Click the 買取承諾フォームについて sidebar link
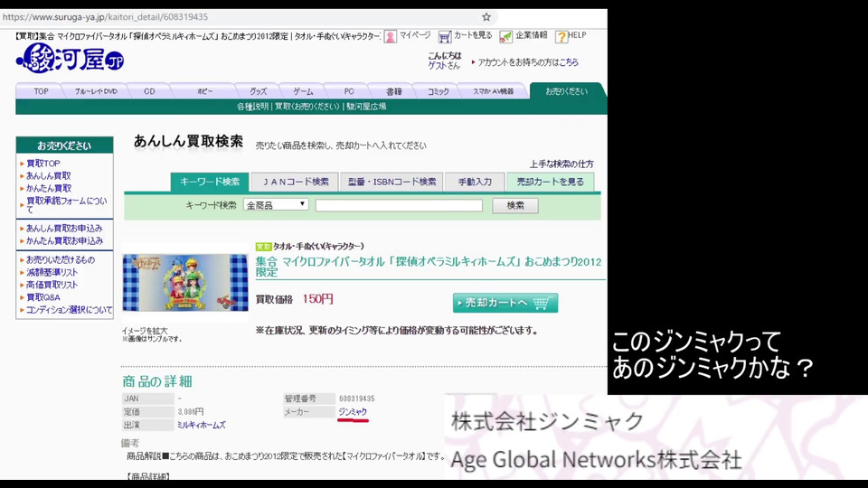 click(x=66, y=205)
